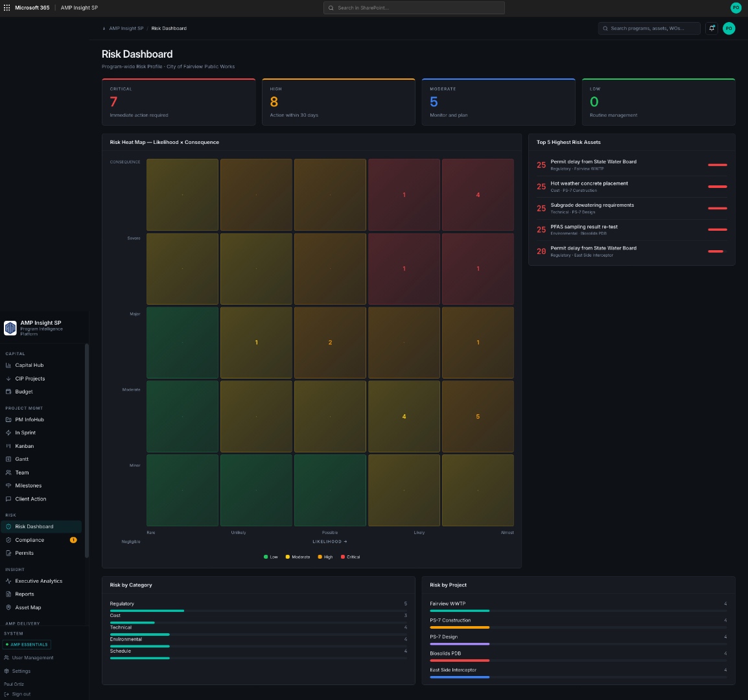748x700 pixels.
Task: Click the critical heat map cell showing 4
Action: 478,194
